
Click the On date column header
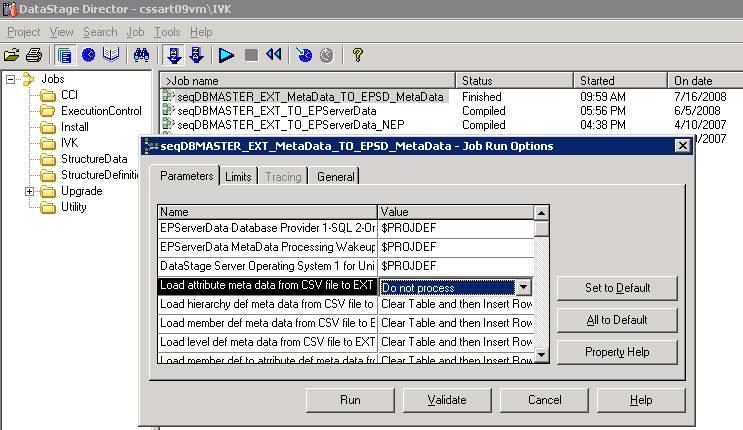point(705,81)
